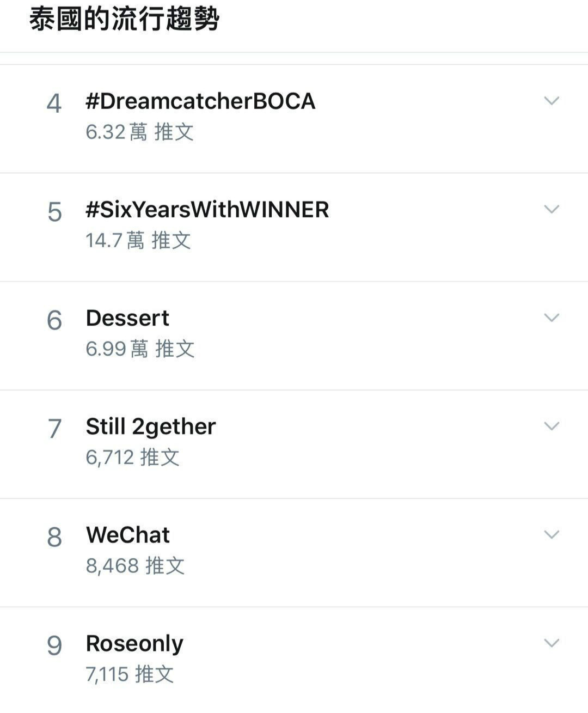Click the 泰國的流行趨勢 heading
Image resolution: width=588 pixels, height=713 pixels.
click(124, 20)
